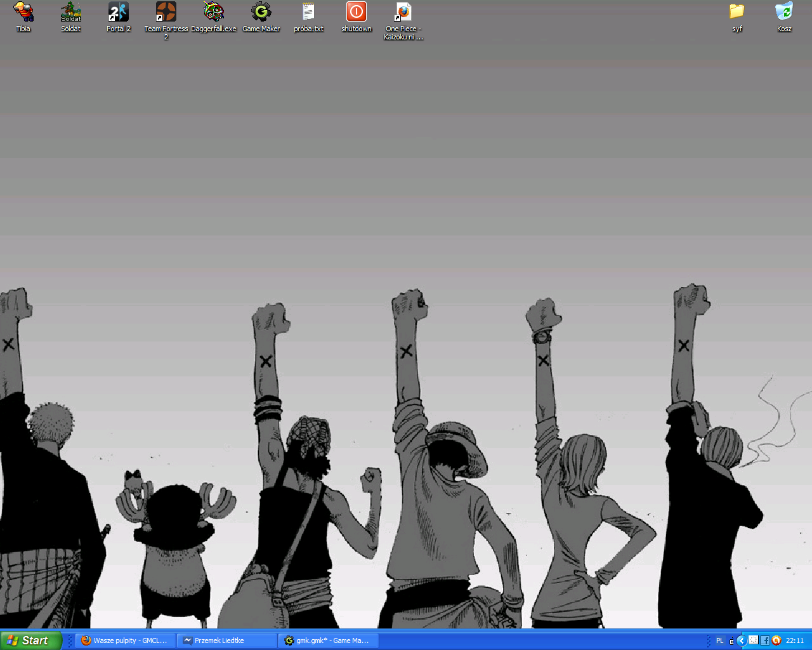Click the Portal 2 shortcut icon
Screen dimensions: 812x650
coord(119,12)
